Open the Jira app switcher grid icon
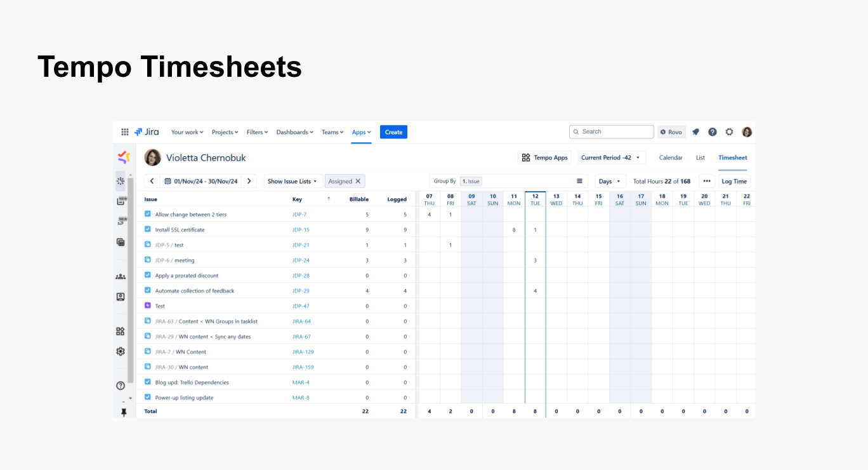Screen dimensions: 868x470 coord(125,132)
